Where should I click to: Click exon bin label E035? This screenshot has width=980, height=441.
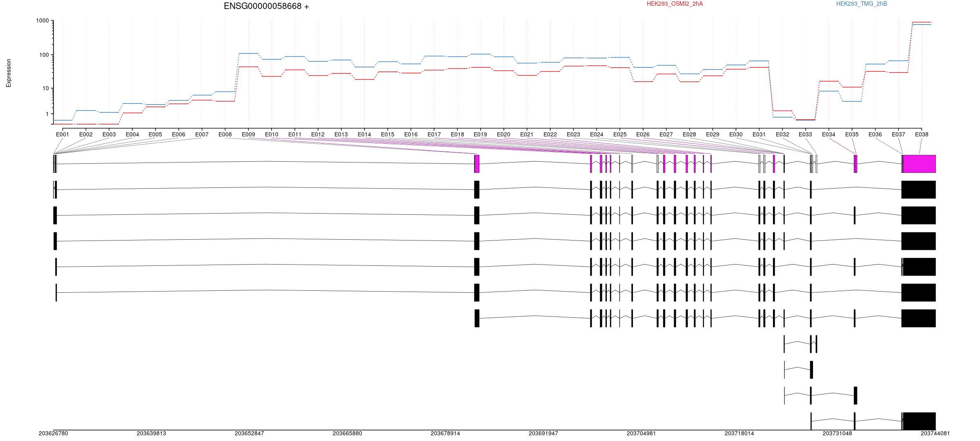852,134
